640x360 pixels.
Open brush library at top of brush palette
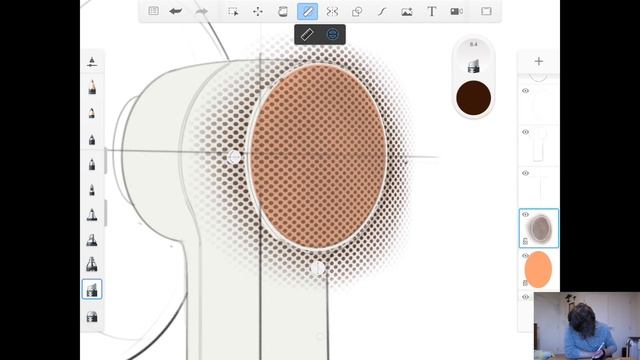coord(92,62)
